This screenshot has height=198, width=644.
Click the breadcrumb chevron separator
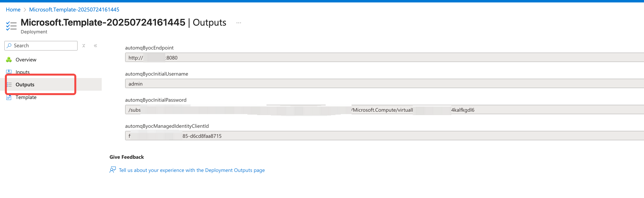(25, 10)
